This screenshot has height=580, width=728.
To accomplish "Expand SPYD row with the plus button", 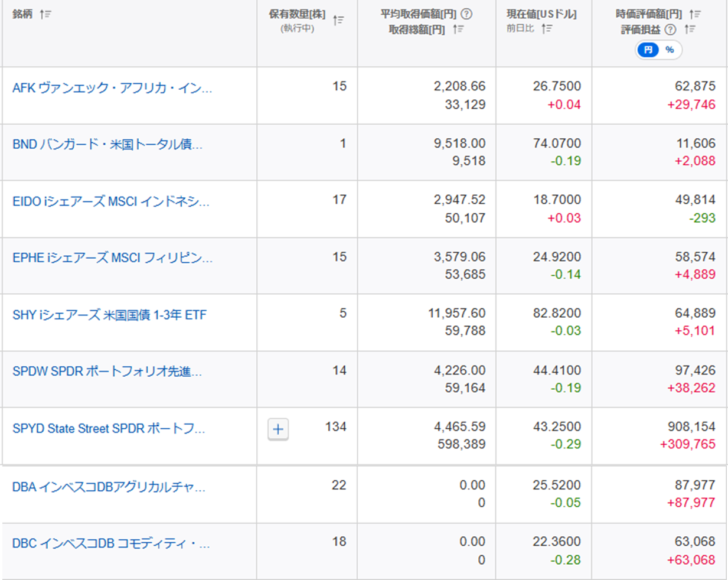I will point(278,429).
